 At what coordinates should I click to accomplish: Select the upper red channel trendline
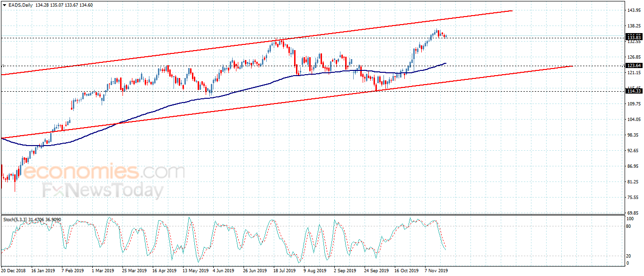pyautogui.click(x=256, y=43)
